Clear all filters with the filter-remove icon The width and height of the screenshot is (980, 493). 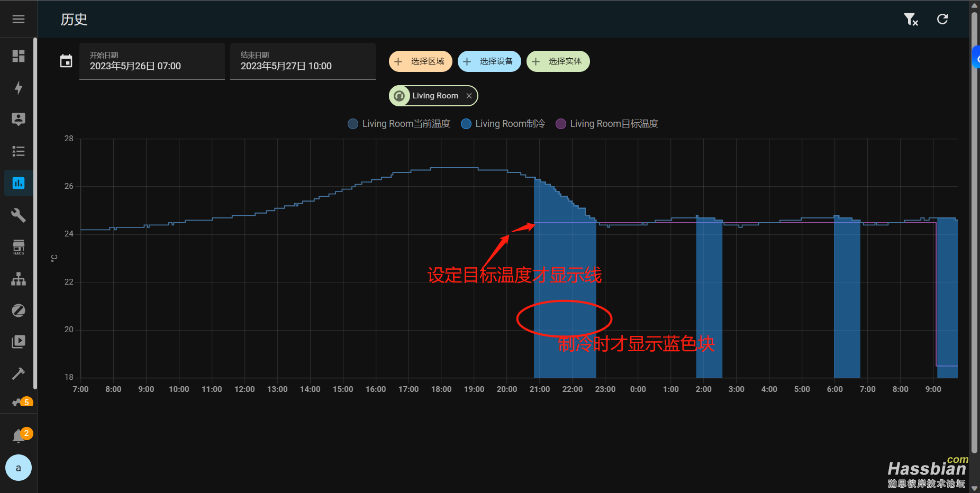[x=911, y=20]
